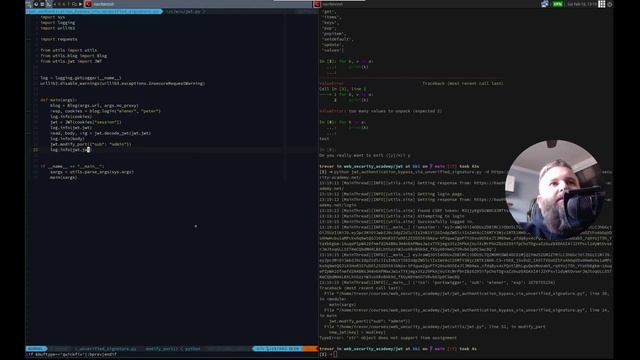Click the file name in the editor status line
The image size is (640, 360).
click(105, 349)
